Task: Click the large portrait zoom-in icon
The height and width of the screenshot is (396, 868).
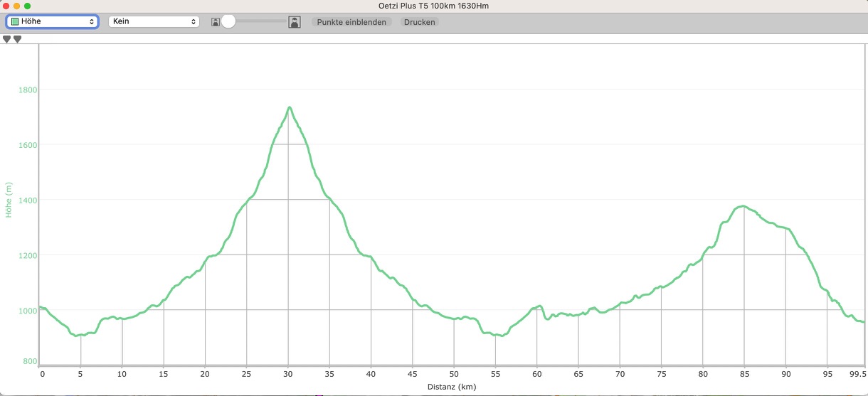Action: pos(295,22)
